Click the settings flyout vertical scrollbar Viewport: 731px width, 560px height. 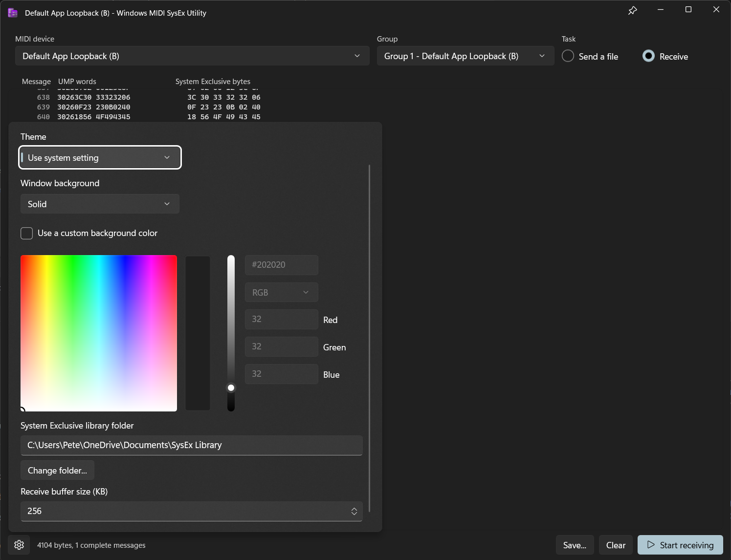[369, 338]
